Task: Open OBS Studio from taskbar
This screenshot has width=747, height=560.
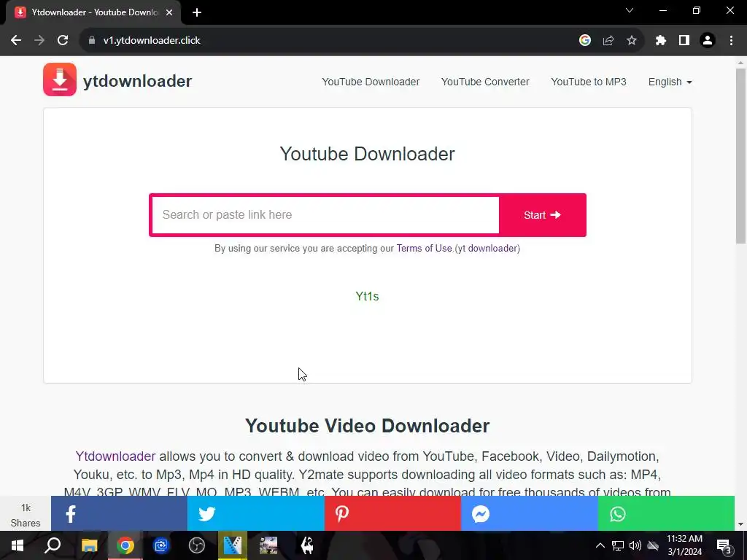Action: point(197,545)
